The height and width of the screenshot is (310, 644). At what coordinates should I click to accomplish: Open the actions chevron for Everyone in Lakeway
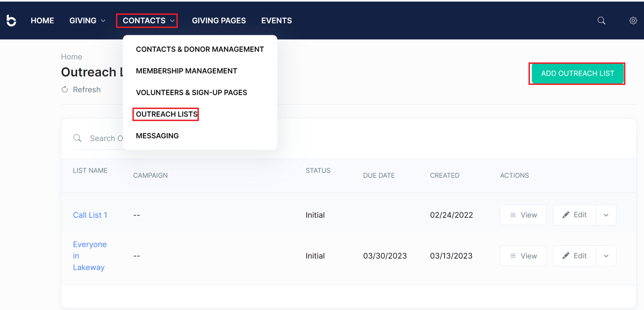click(x=606, y=255)
